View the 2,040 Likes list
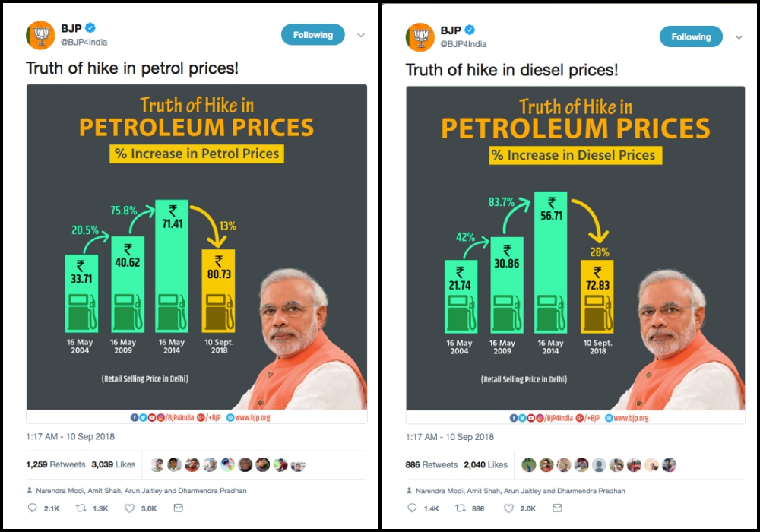Image resolution: width=760 pixels, height=532 pixels. click(x=486, y=464)
